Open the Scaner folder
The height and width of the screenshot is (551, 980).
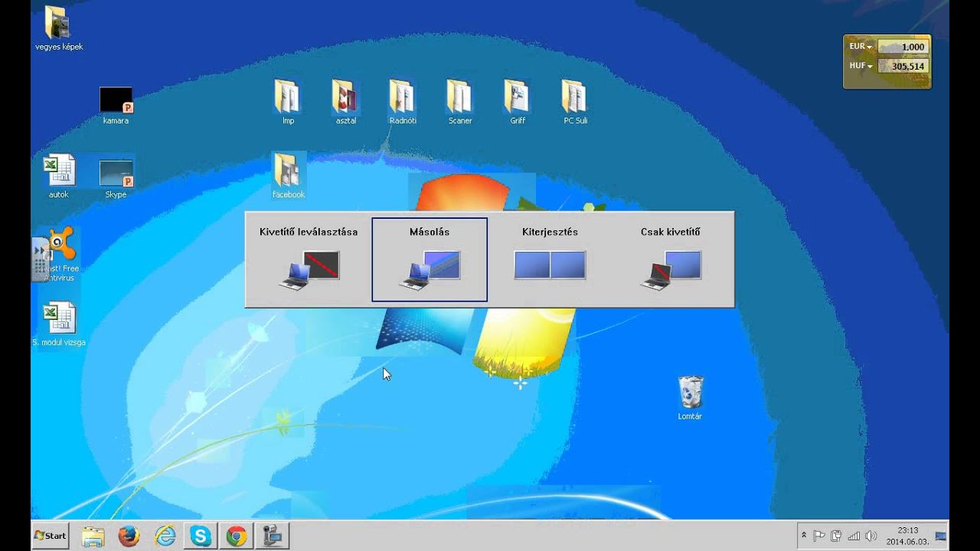(460, 102)
